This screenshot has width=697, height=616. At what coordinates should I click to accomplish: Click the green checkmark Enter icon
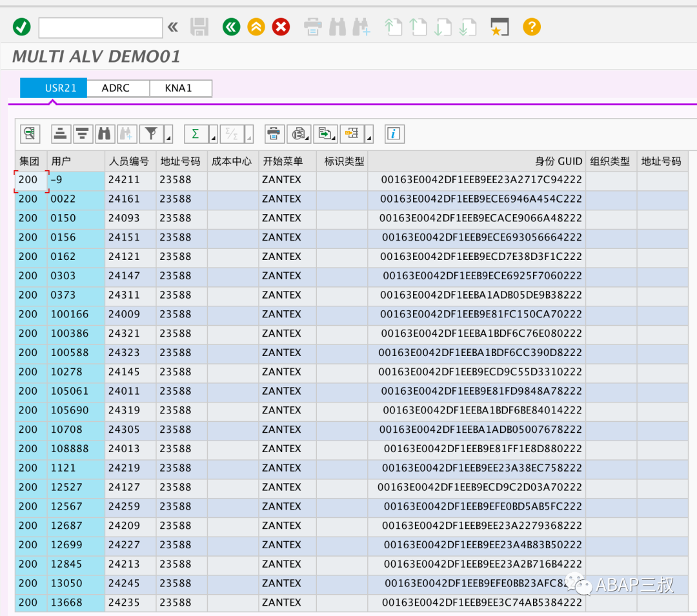(x=21, y=27)
